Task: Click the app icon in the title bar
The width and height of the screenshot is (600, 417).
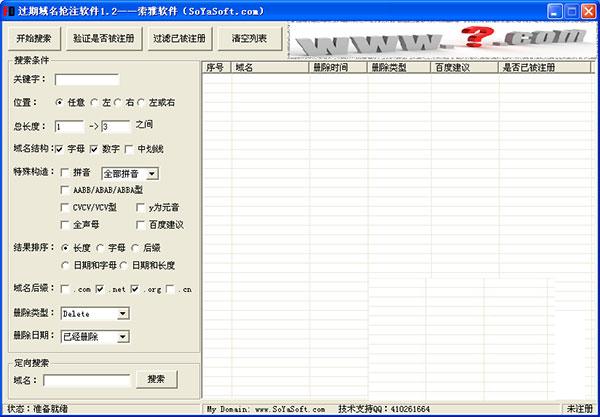Action: pos(9,10)
